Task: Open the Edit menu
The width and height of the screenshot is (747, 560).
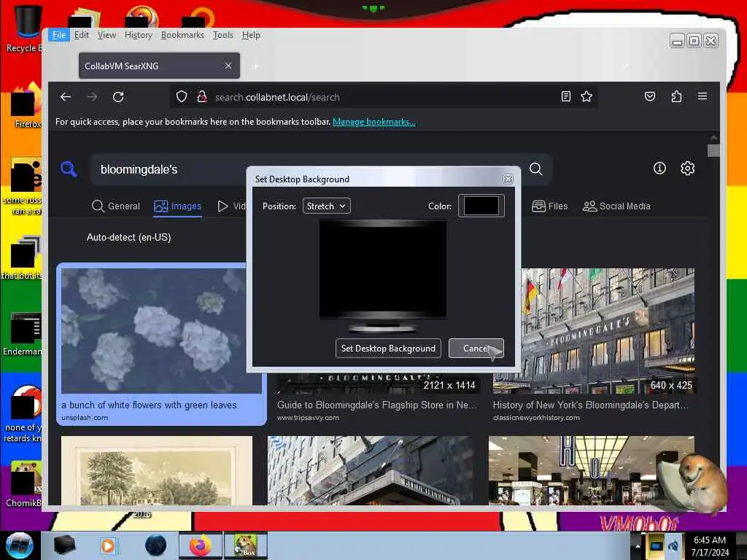Action: (82, 35)
